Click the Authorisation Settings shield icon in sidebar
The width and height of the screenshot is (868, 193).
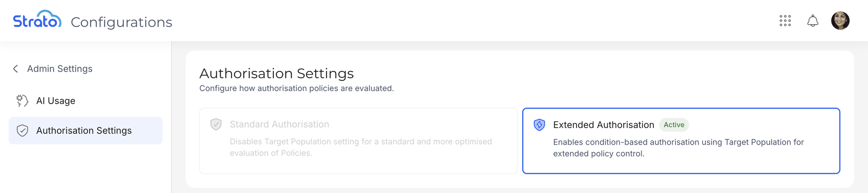pyautogui.click(x=22, y=131)
